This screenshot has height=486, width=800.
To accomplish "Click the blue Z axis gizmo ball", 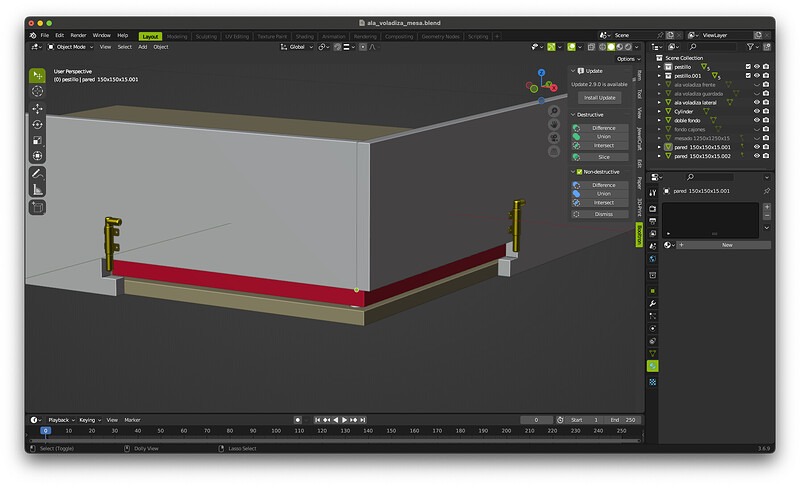I will pyautogui.click(x=541, y=73).
